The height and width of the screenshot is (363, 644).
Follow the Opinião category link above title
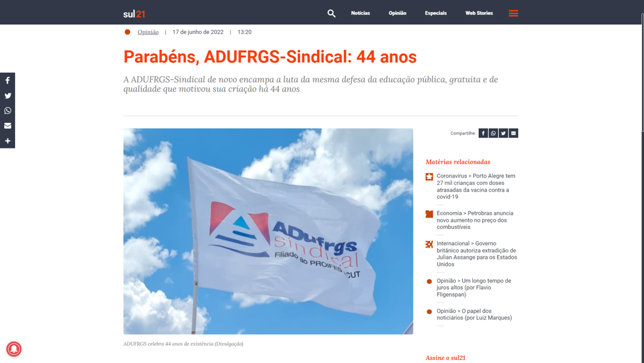[148, 32]
